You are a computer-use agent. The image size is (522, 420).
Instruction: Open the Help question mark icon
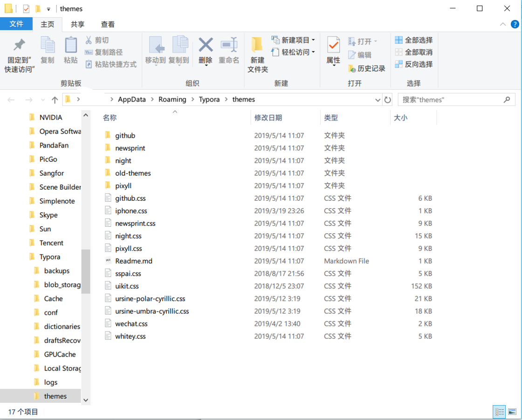coord(515,24)
